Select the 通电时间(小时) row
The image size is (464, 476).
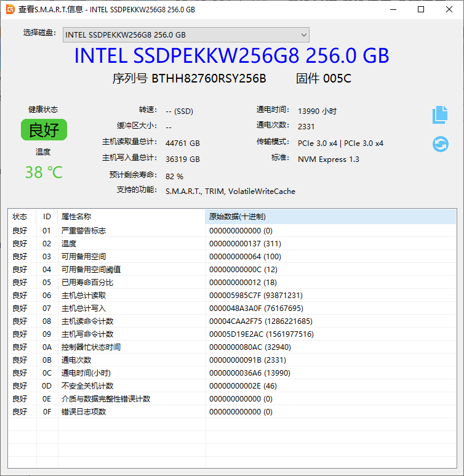coord(232,373)
